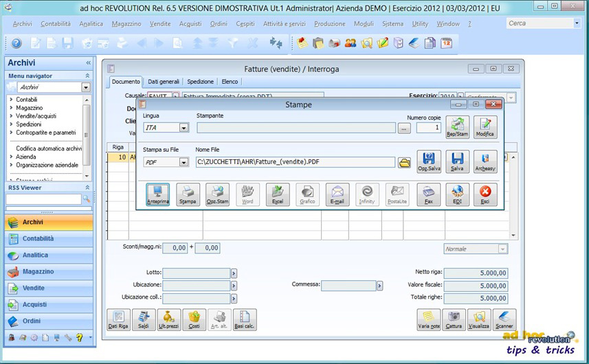Switch to the Dati generali tab

tap(164, 82)
